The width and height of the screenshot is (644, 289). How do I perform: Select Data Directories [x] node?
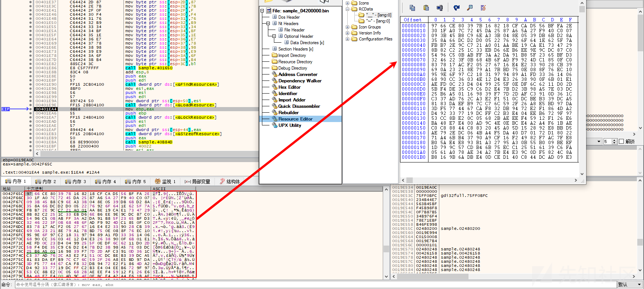307,43
